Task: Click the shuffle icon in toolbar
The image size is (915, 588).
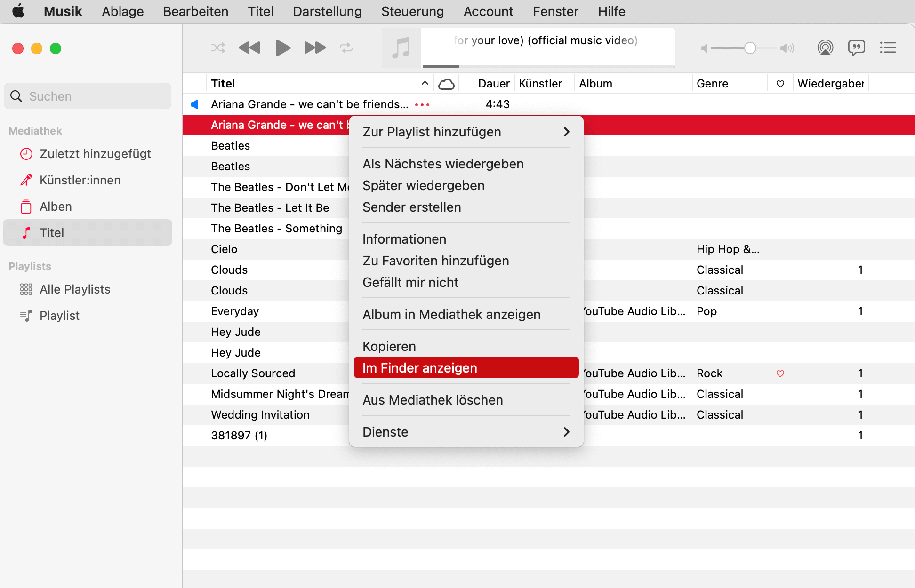Action: coord(218,48)
